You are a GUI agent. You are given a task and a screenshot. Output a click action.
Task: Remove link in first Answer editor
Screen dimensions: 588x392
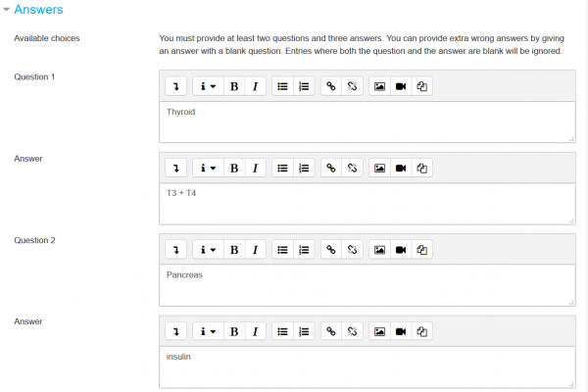coord(353,168)
